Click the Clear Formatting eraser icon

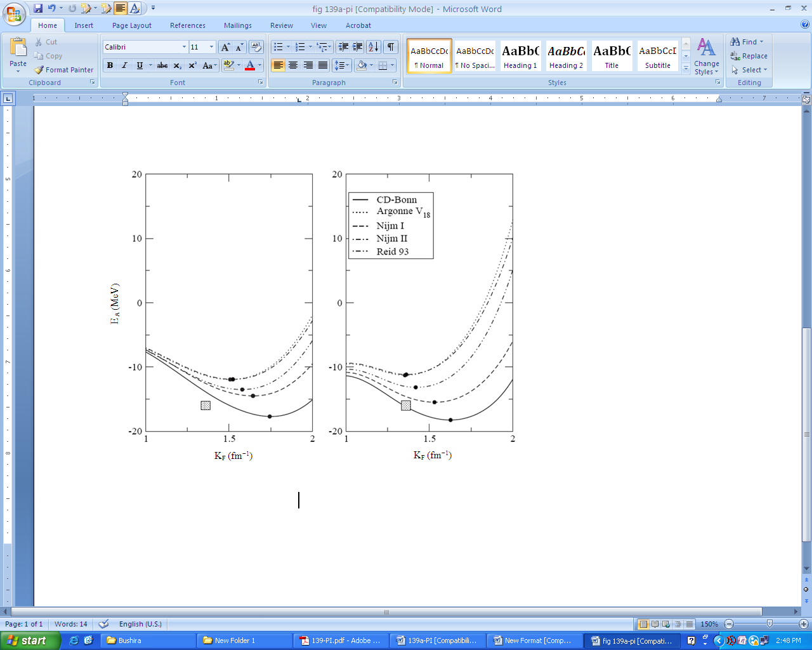click(256, 47)
